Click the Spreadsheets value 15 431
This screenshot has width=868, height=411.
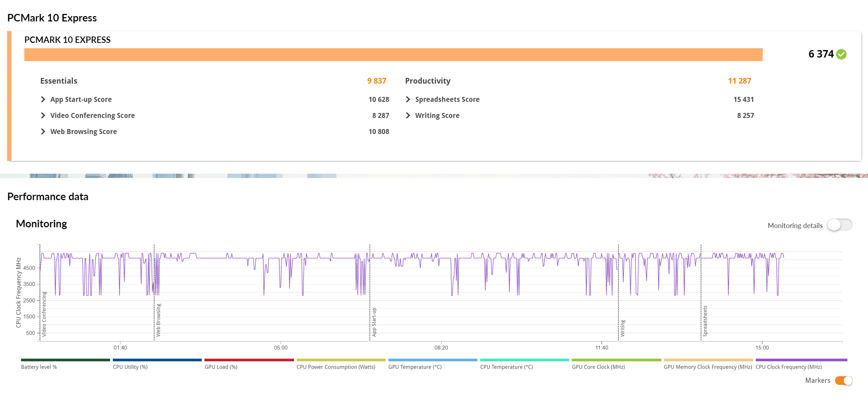click(744, 99)
